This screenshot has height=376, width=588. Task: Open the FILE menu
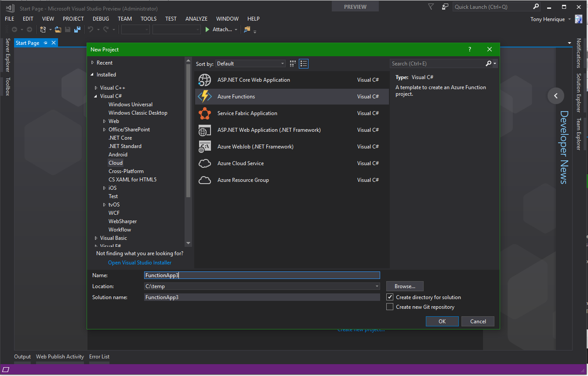pos(10,19)
